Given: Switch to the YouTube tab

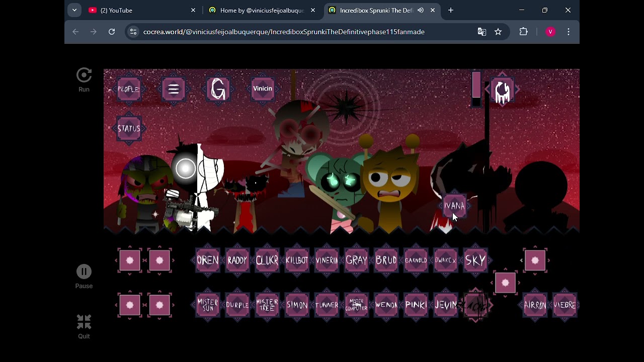Looking at the screenshot, I should pos(136,10).
